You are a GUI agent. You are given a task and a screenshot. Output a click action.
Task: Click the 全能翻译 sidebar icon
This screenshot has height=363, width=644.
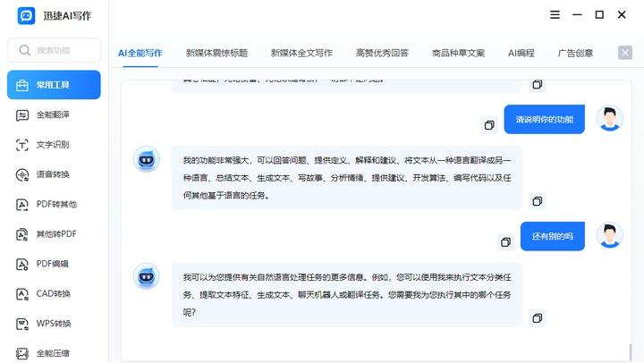tap(23, 115)
